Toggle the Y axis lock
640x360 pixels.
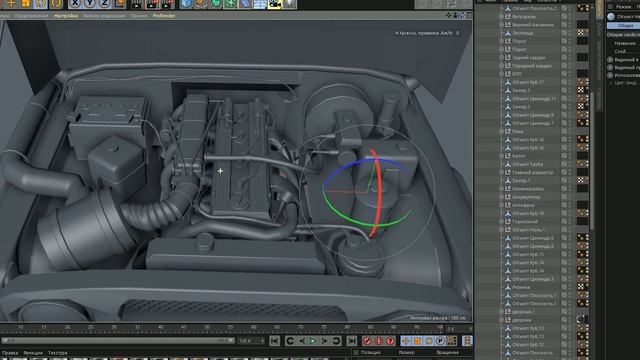coord(90,4)
